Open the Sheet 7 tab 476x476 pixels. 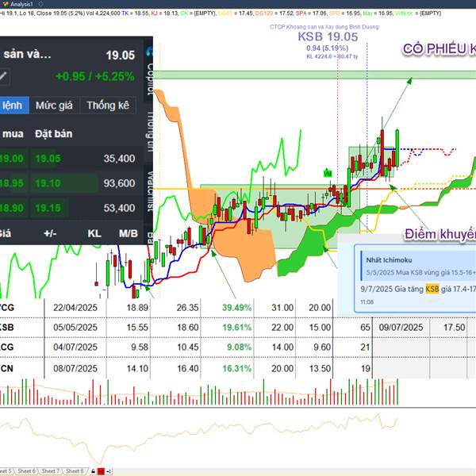tap(51, 470)
